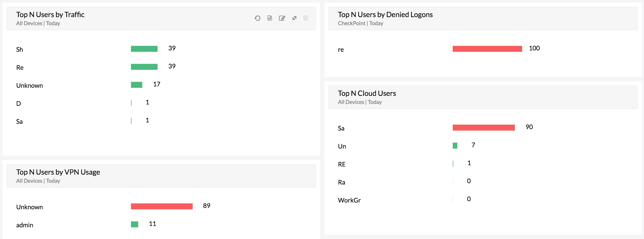Delete the Top N Users by Traffic widget

[x=306, y=18]
